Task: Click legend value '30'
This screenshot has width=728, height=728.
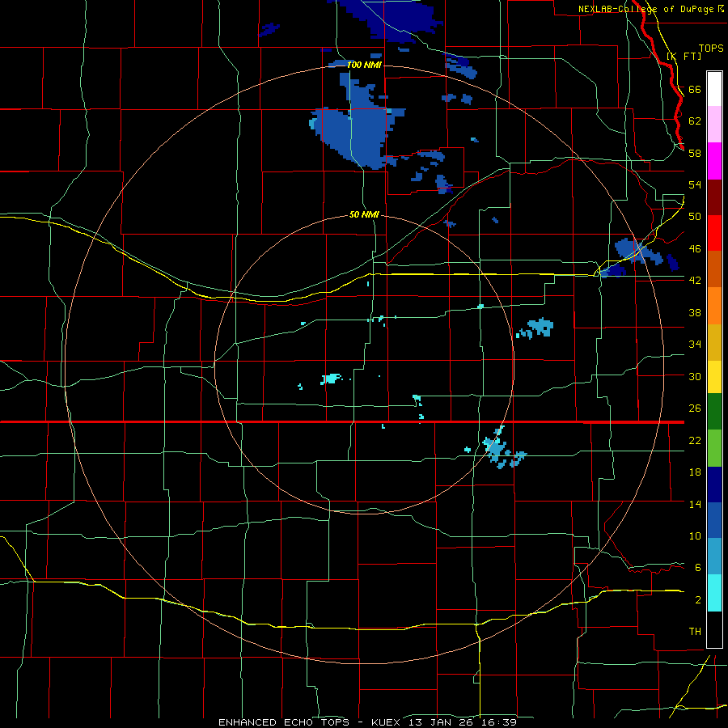Action: 695,376
